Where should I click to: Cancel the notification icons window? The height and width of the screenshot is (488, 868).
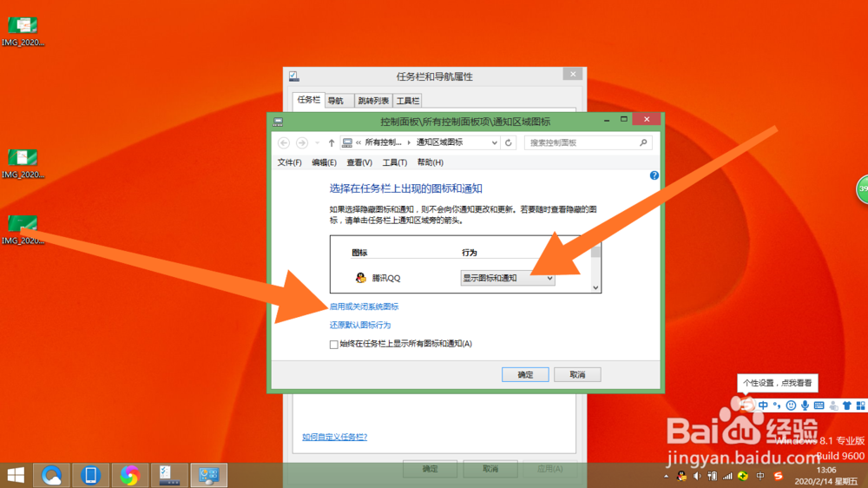click(577, 374)
